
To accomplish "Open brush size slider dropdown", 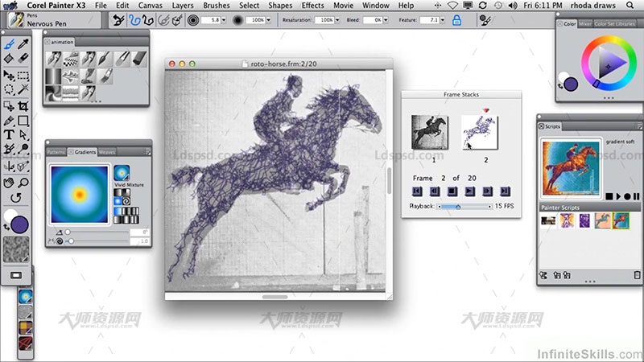I will 224,20.
